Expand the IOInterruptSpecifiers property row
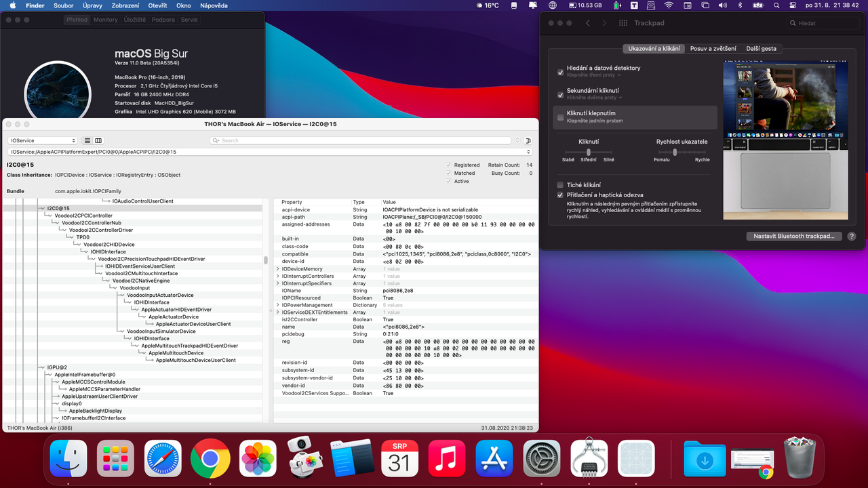This screenshot has width=868, height=488. (x=277, y=283)
